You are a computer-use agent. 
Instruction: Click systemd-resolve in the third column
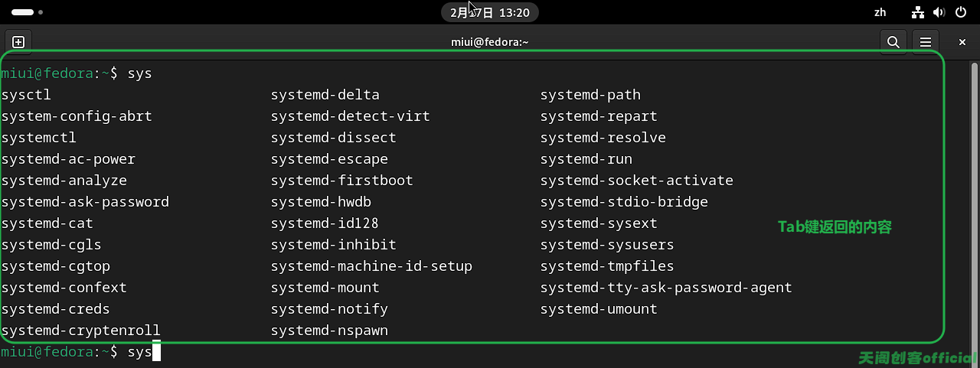[603, 138]
